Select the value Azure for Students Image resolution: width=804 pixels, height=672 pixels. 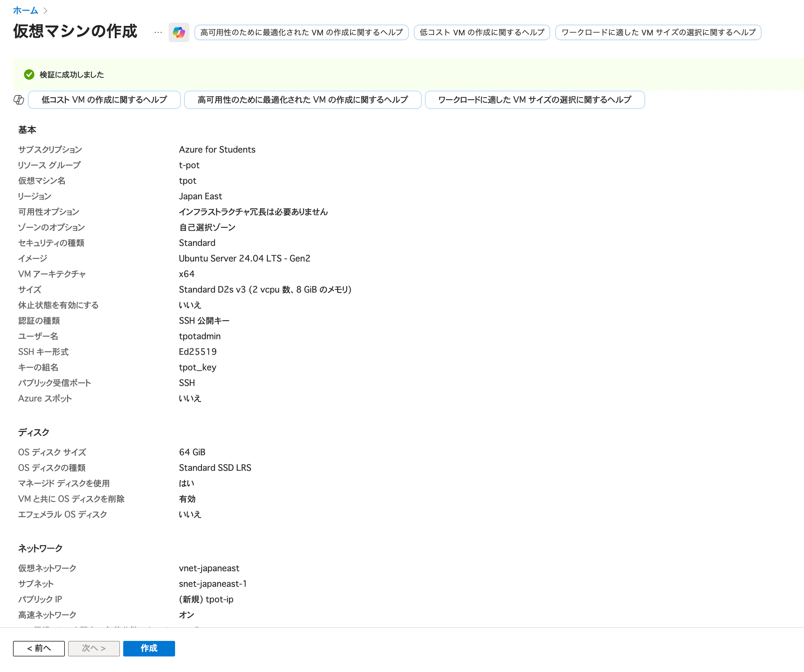click(217, 150)
